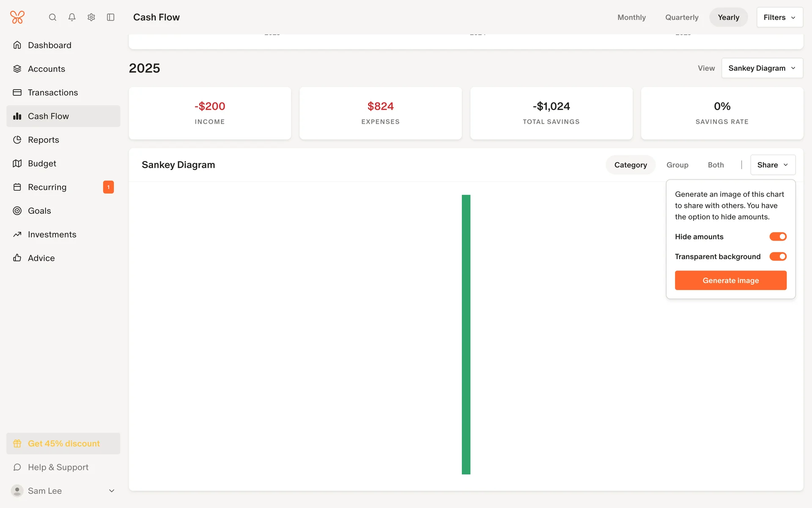Toggle Hide amounts switch off
The width and height of the screenshot is (812, 508).
click(x=777, y=237)
